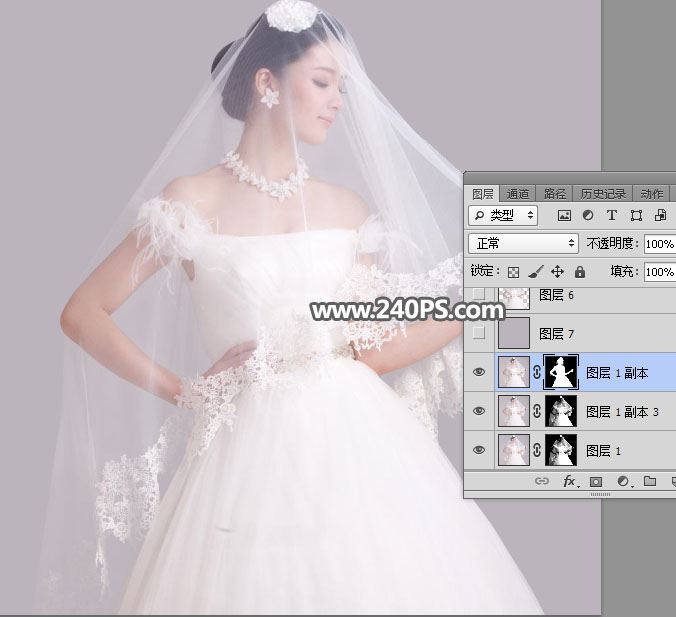The image size is (676, 617).
Task: Select layer name 图层 1 副本 3
Action: (622, 412)
